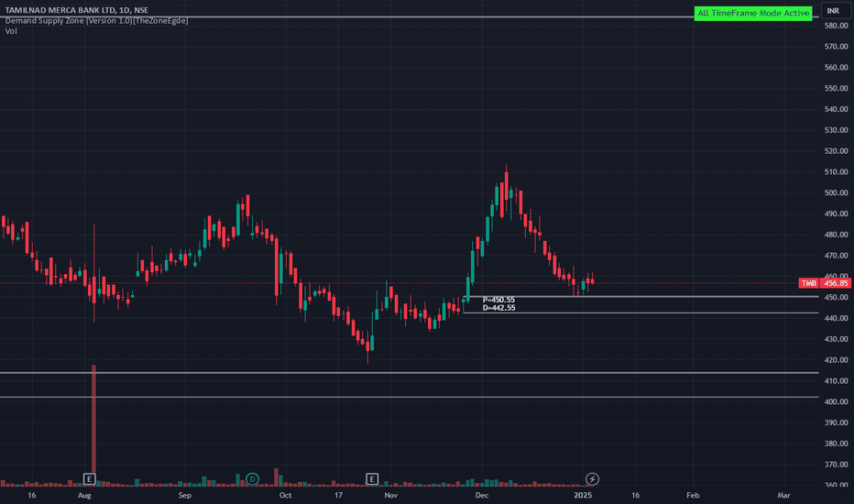Click the Aug label on time axis
Screen dimensions: 854x504
[84, 495]
